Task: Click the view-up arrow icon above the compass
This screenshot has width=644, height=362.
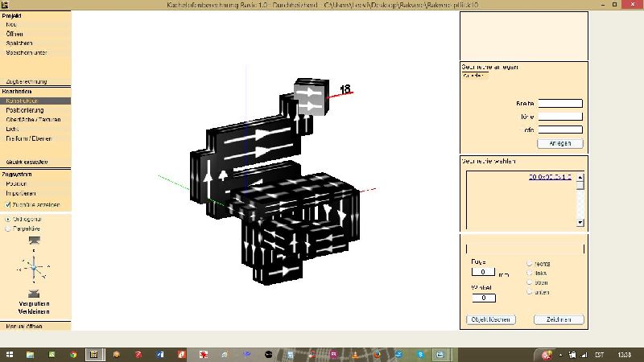Action: coord(34,241)
